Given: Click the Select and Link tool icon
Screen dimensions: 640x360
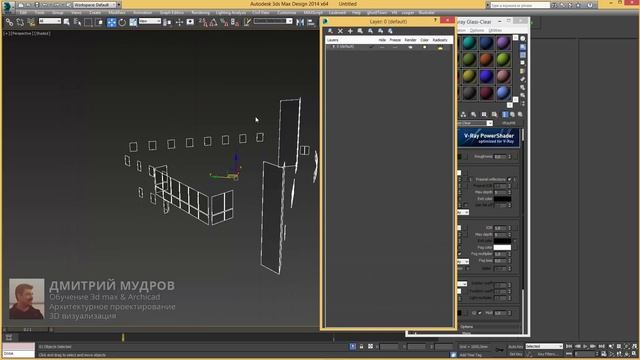Looking at the screenshot, I should tap(9, 22).
